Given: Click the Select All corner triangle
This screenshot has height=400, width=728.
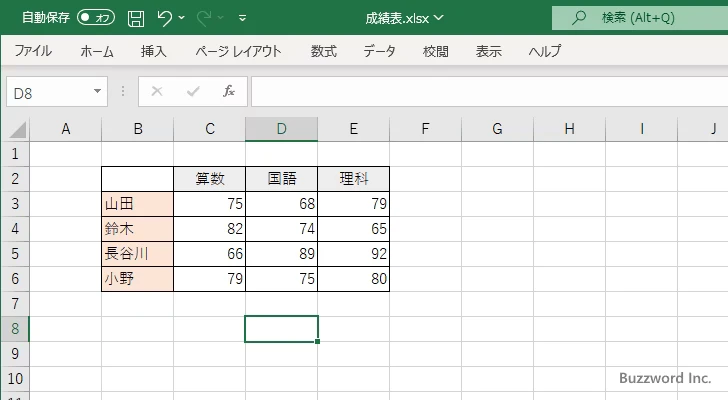Looking at the screenshot, I should point(18,129).
